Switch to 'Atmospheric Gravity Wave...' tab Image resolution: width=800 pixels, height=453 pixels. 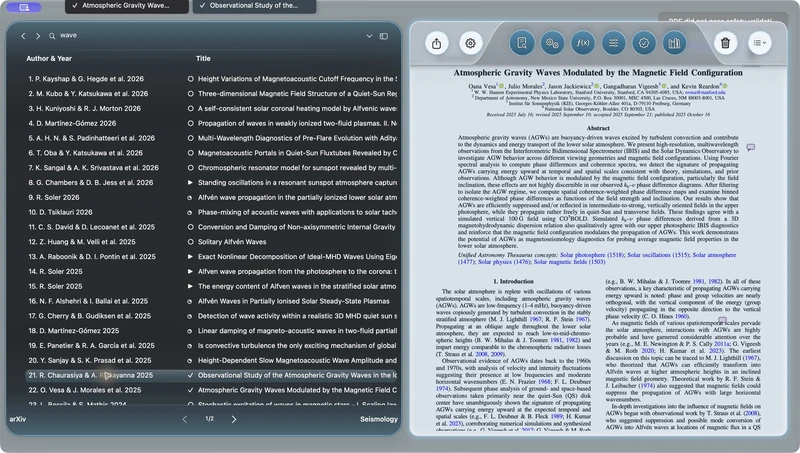point(127,6)
